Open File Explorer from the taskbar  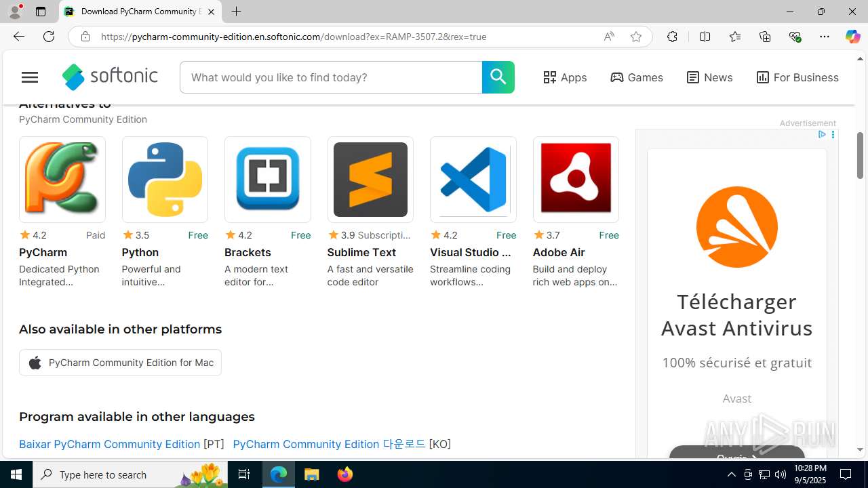tap(312, 474)
